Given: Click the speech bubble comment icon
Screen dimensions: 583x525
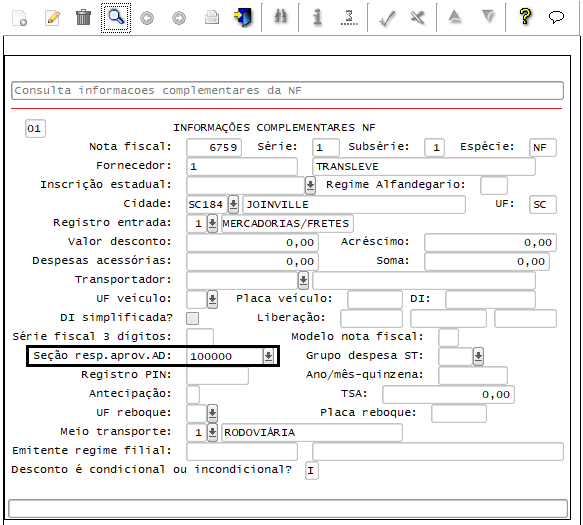Looking at the screenshot, I should 556,17.
